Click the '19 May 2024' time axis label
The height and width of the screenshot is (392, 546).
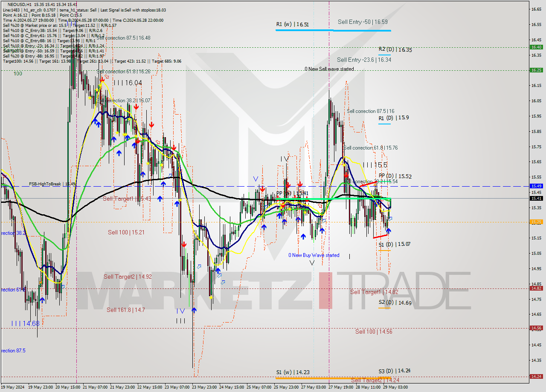[x=13, y=387]
